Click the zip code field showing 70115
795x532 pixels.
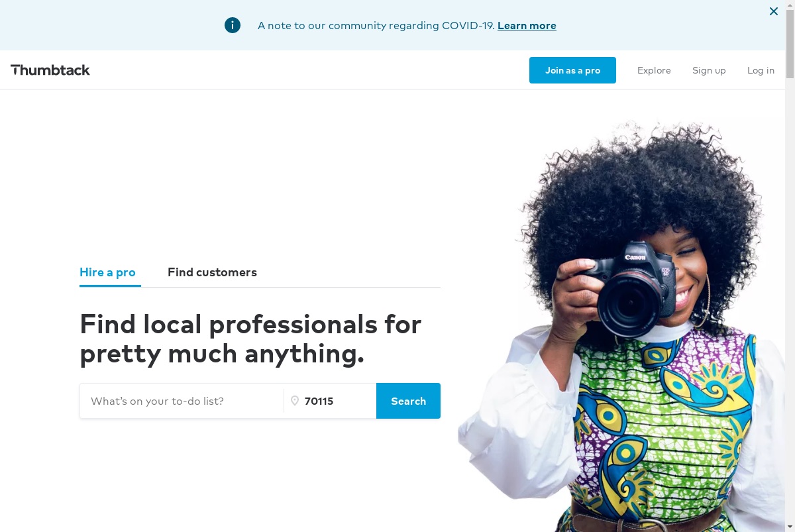click(330, 401)
